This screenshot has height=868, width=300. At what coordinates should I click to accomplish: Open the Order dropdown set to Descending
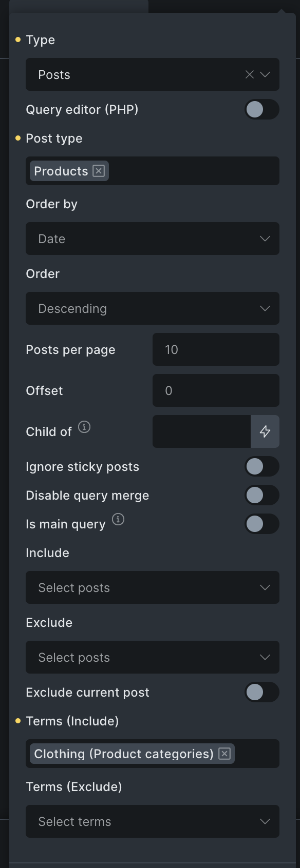point(153,308)
